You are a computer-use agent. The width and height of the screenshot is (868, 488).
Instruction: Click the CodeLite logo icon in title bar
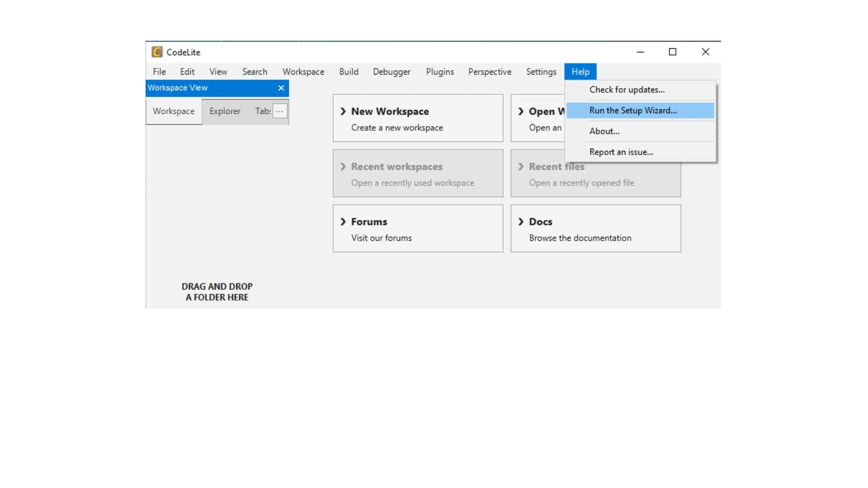(157, 52)
